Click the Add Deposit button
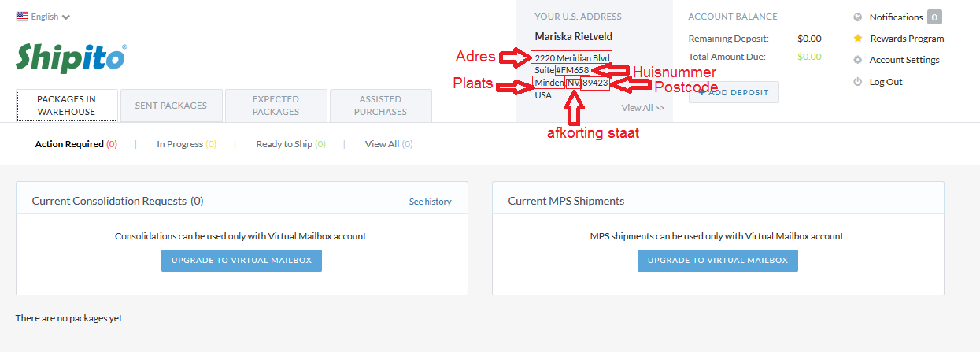 tap(734, 92)
